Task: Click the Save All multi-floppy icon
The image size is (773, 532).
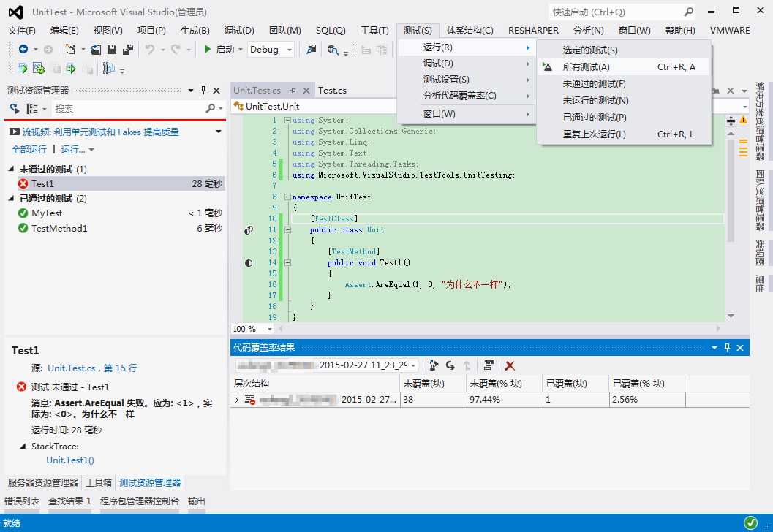Action: [x=128, y=49]
